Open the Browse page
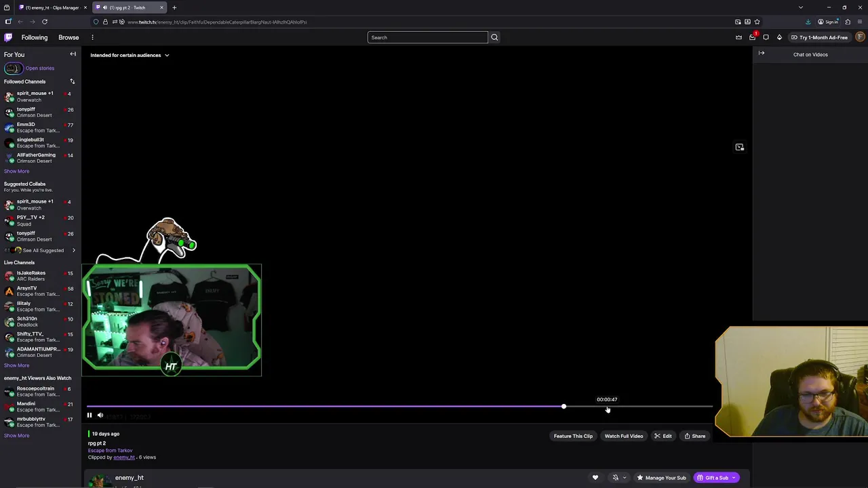 [x=68, y=37]
